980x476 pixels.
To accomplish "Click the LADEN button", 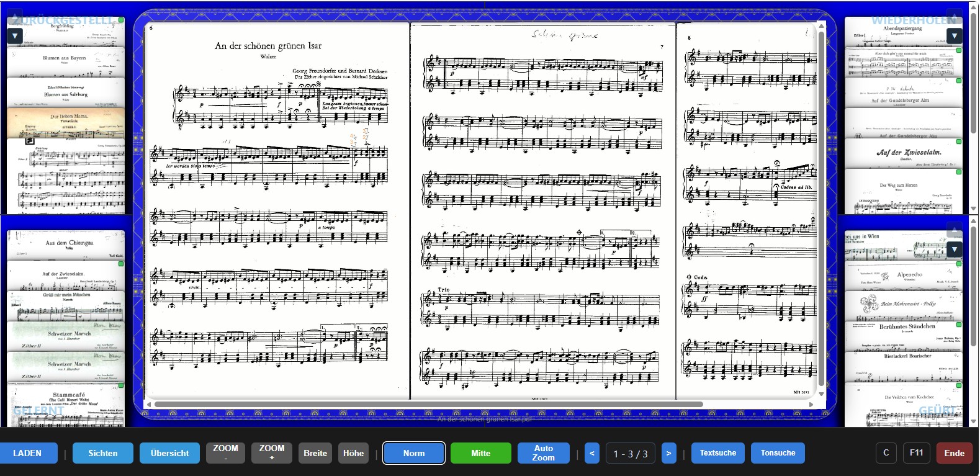I will 27,453.
